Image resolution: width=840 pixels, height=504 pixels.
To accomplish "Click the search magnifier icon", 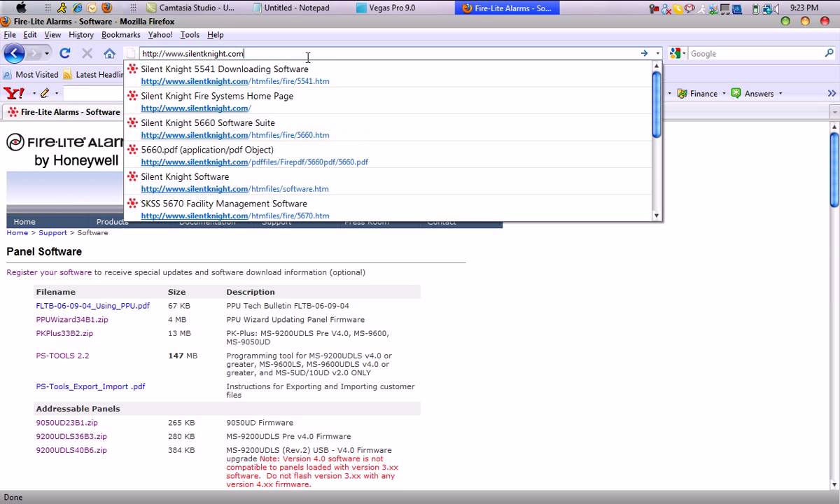I will click(829, 53).
